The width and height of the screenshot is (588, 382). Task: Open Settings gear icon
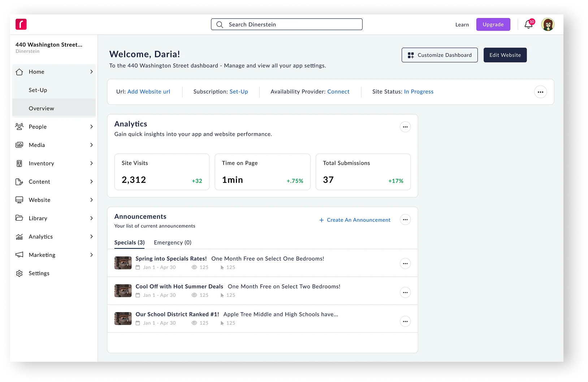[20, 273]
